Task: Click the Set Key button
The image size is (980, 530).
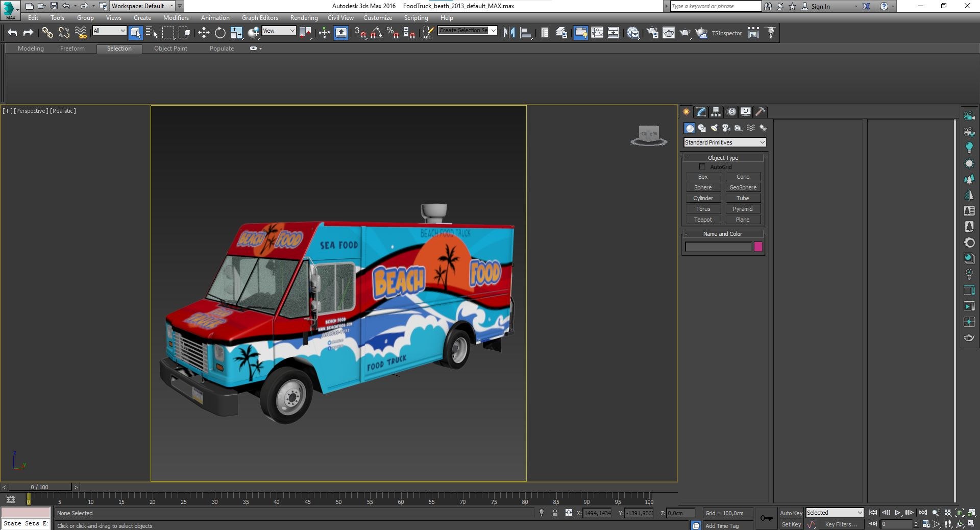Action: (x=791, y=524)
